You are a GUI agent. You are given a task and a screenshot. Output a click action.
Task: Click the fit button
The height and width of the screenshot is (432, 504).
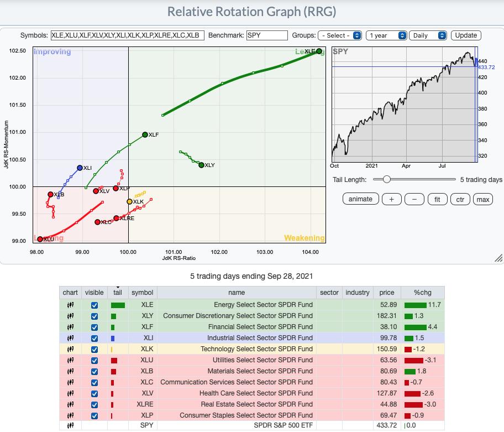point(437,200)
